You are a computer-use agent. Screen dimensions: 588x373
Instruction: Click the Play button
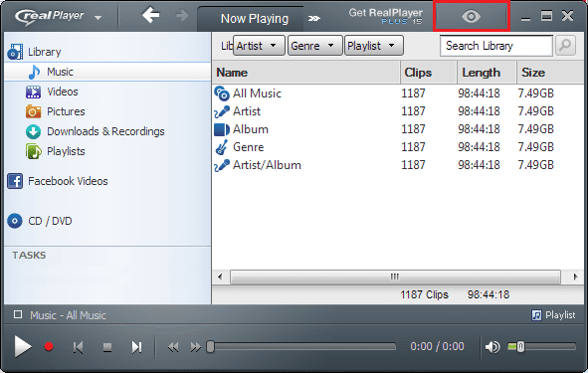pyautogui.click(x=23, y=346)
